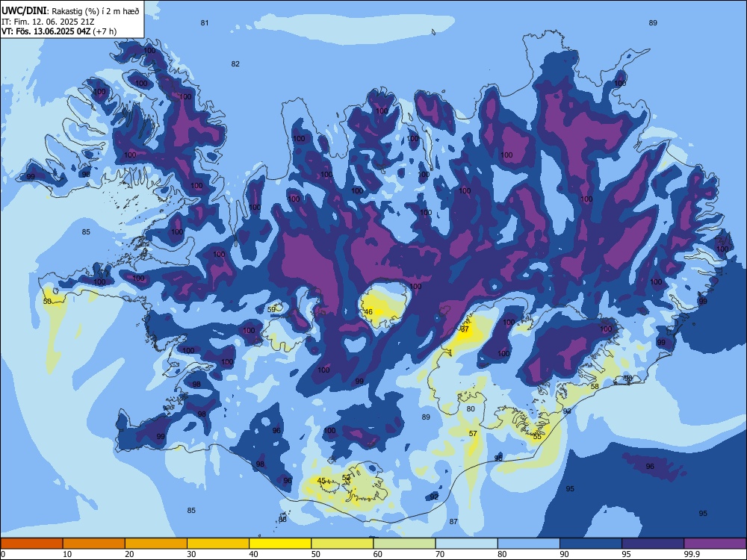Click the 40–50 bright yellow legend swatch

[280, 544]
